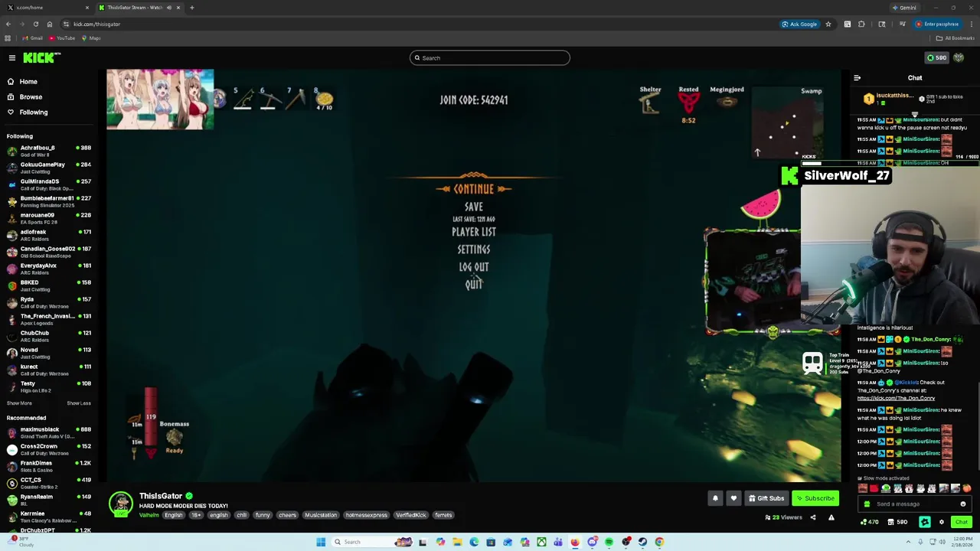Open the Kicks balance 590 button in header
The height and width of the screenshot is (551, 980).
[936, 57]
